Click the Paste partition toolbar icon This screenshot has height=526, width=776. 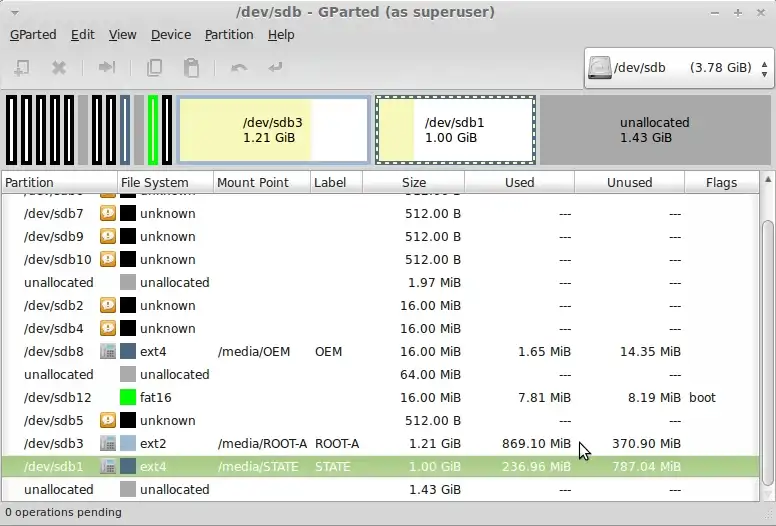point(190,68)
